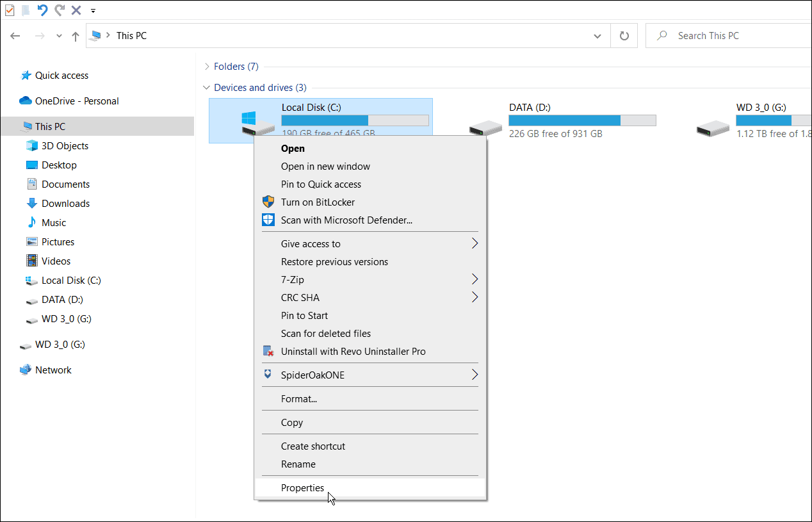Open the address bar dropdown arrow
812x522 pixels.
[597, 35]
